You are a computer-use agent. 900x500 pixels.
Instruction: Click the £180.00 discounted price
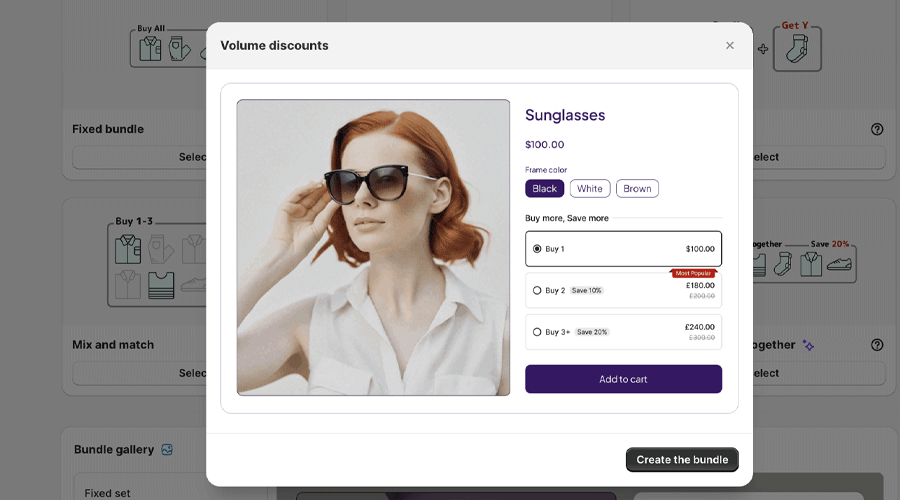pos(700,285)
